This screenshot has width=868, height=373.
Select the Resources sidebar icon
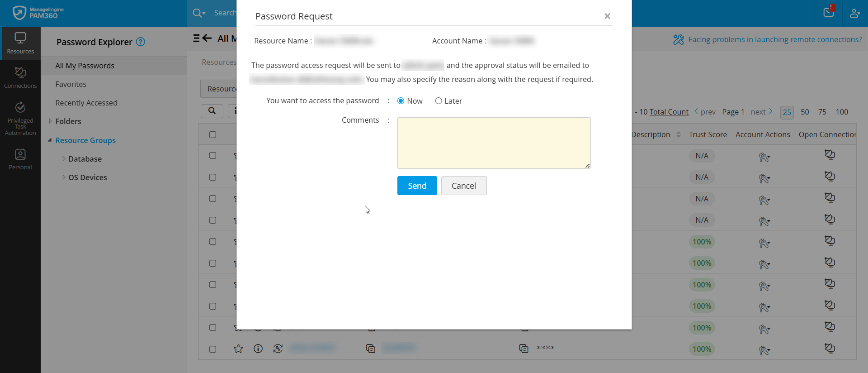coord(20,43)
